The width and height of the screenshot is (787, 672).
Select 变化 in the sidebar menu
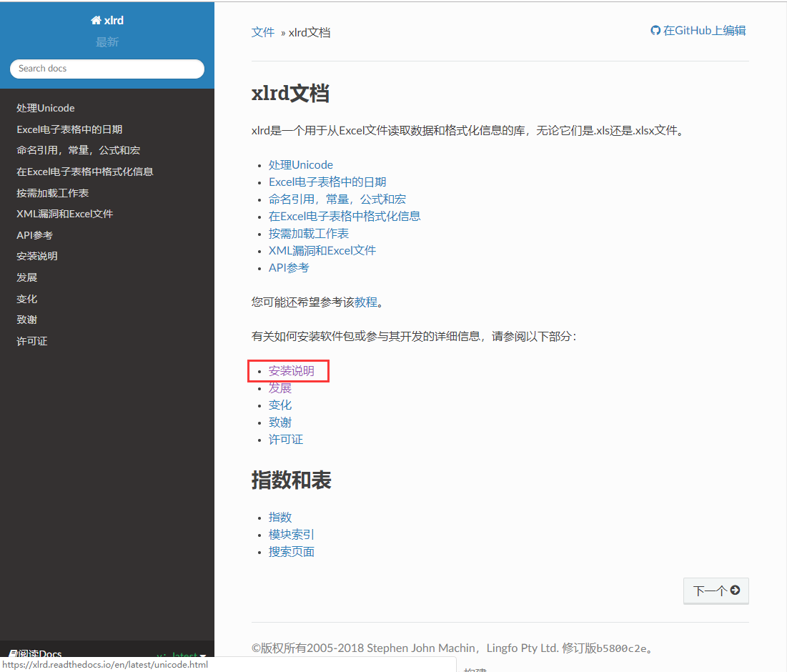[x=26, y=299]
